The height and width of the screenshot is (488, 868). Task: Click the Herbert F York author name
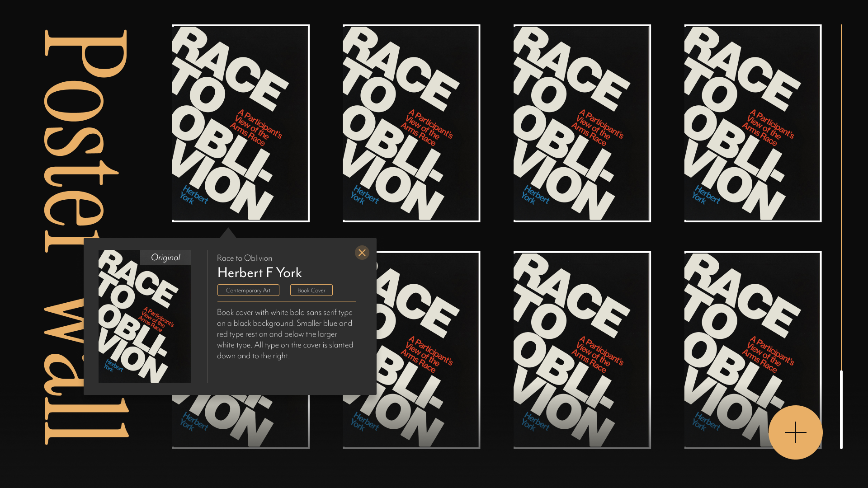[259, 272]
